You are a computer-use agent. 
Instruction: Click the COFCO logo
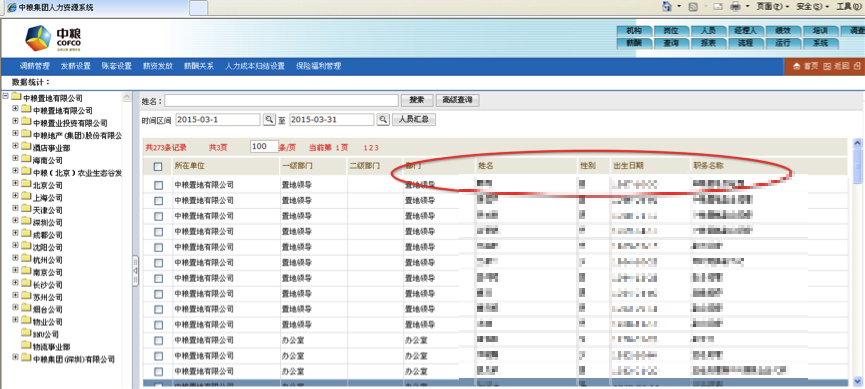[54, 38]
